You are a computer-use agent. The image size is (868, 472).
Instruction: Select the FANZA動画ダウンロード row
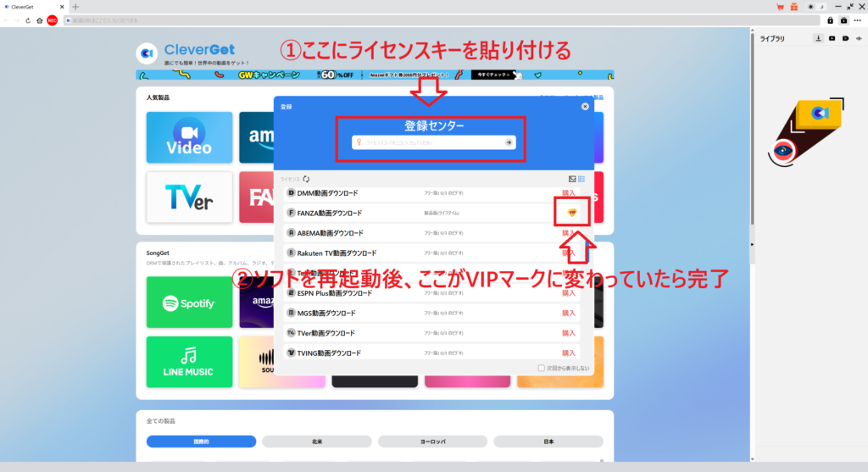pos(431,213)
